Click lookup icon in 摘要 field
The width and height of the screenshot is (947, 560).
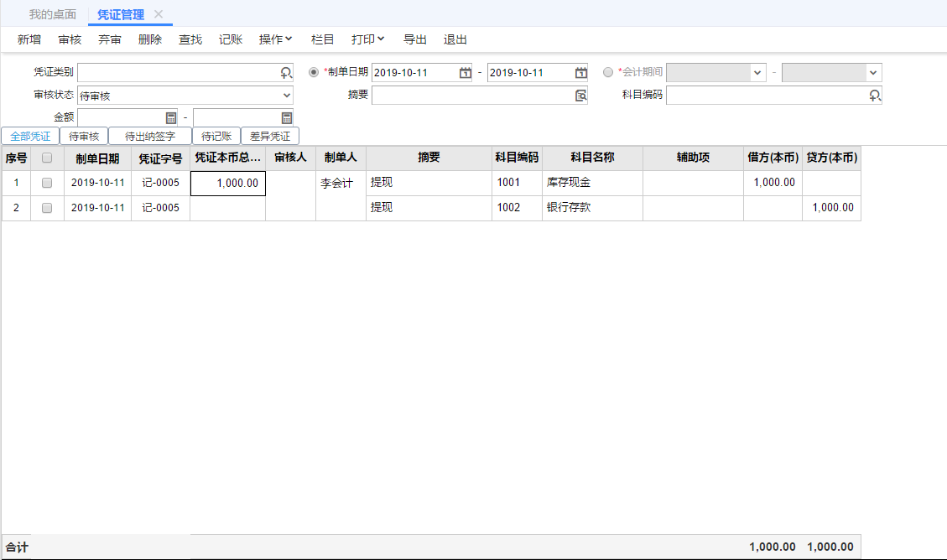tap(580, 96)
